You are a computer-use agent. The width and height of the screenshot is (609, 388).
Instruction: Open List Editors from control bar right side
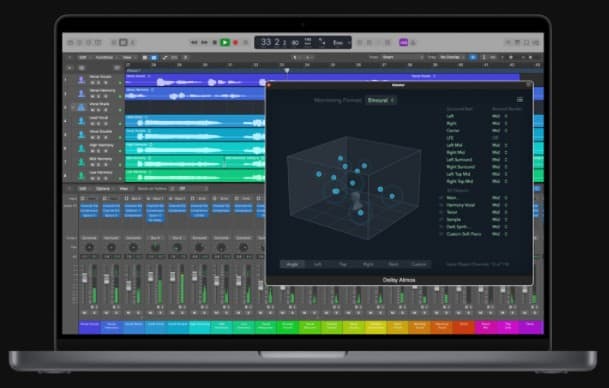pos(508,42)
